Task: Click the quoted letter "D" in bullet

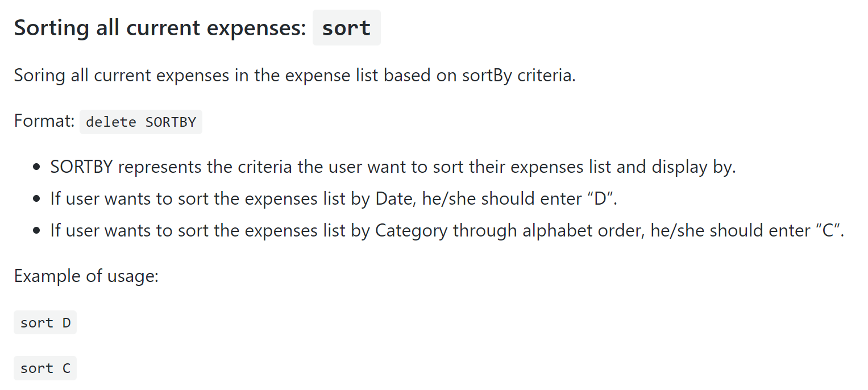Action: (x=600, y=199)
